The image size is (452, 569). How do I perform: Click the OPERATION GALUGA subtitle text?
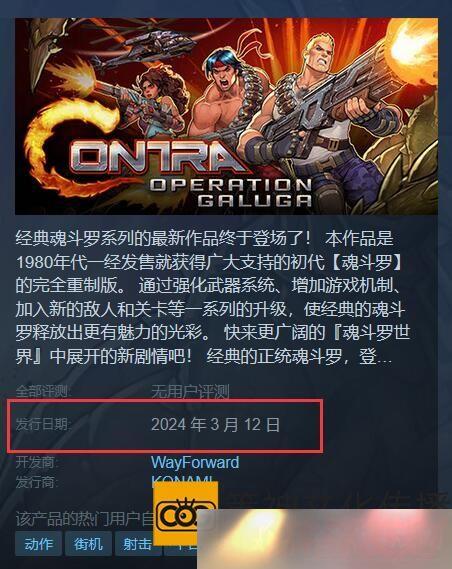(231, 192)
